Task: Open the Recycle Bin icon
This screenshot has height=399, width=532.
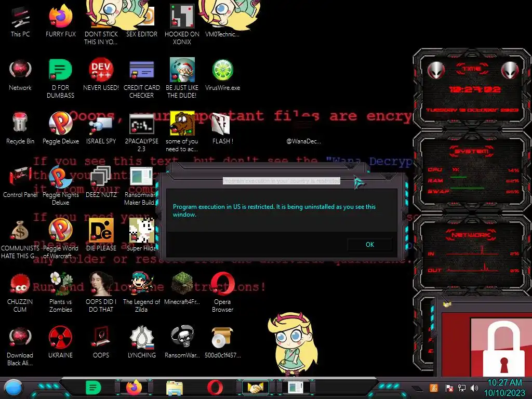Action: coord(20,129)
